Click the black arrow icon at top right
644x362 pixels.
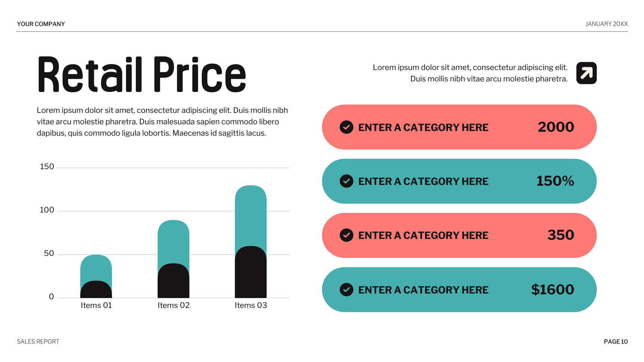[x=586, y=73]
